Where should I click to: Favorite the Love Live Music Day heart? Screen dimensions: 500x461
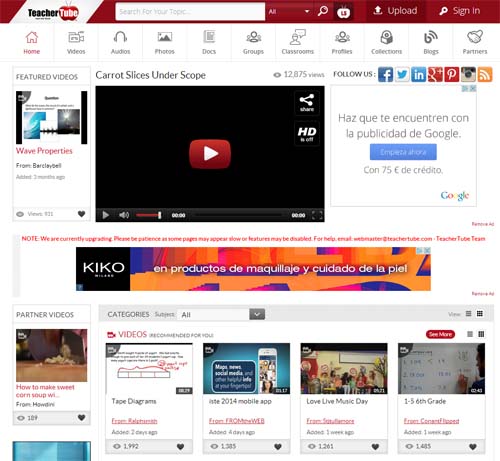pyautogui.click(x=375, y=446)
